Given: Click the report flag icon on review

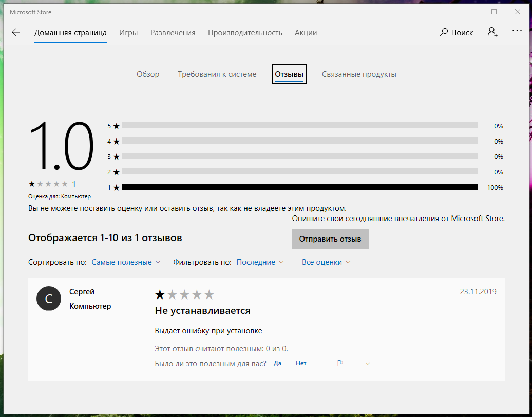Looking at the screenshot, I should pyautogui.click(x=340, y=363).
